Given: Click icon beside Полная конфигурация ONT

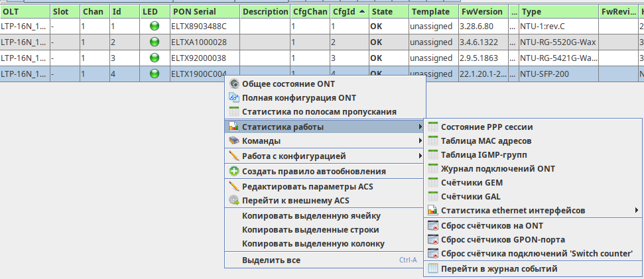Looking at the screenshot, I should 233,98.
